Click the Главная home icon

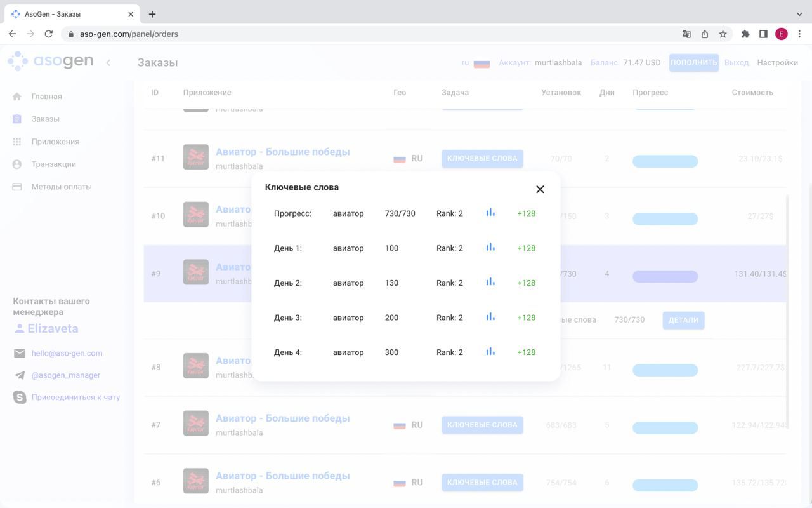coord(17,97)
